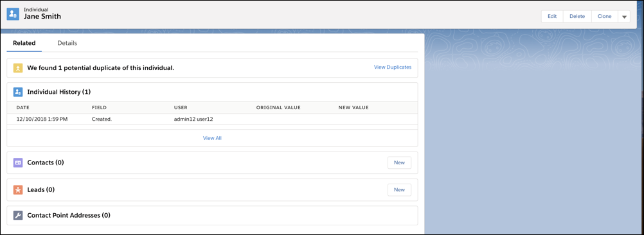Click the ORIGINAL VALUE column header
Screen dimensions: 644x235
(278, 107)
